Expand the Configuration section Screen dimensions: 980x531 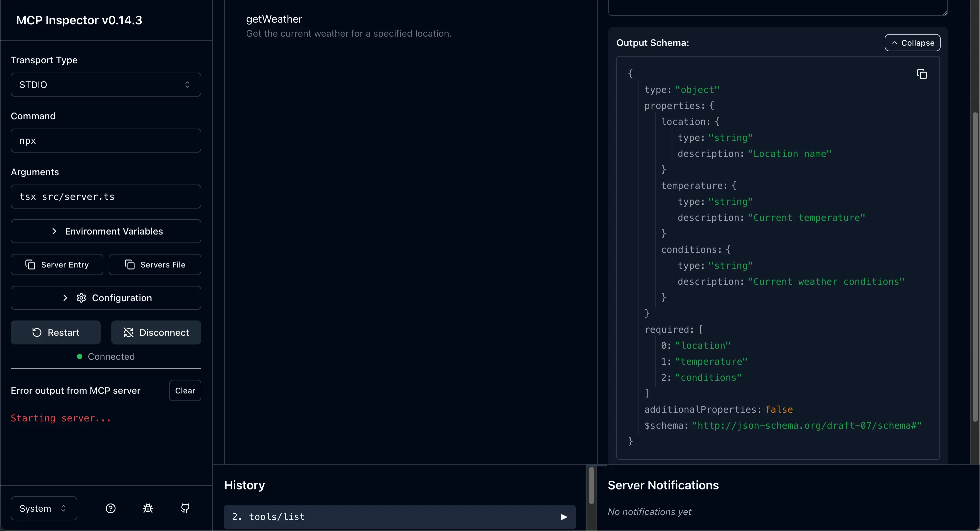(x=106, y=297)
